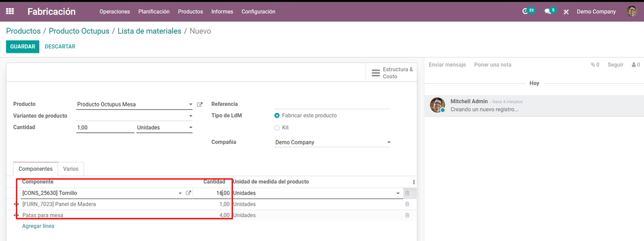This screenshot has width=644, height=241.
Task: Switch to the Componentes tab
Action: pyautogui.click(x=36, y=169)
